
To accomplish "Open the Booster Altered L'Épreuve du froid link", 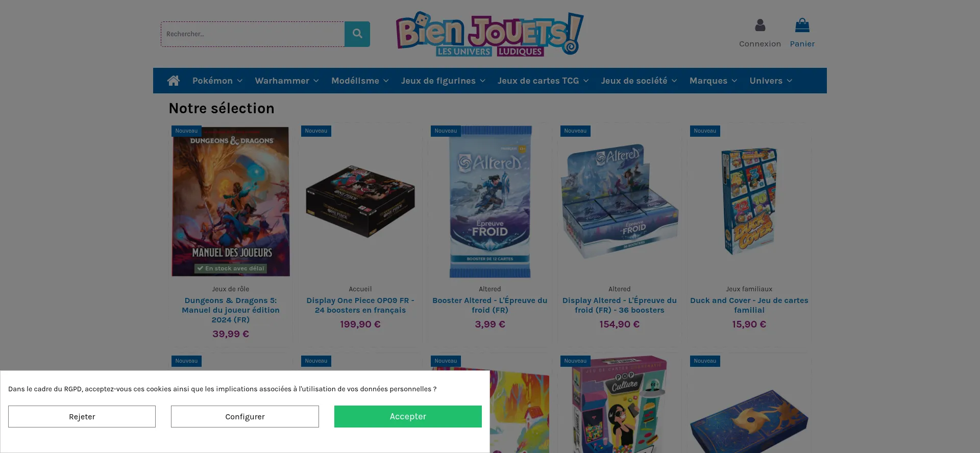I will tap(490, 305).
